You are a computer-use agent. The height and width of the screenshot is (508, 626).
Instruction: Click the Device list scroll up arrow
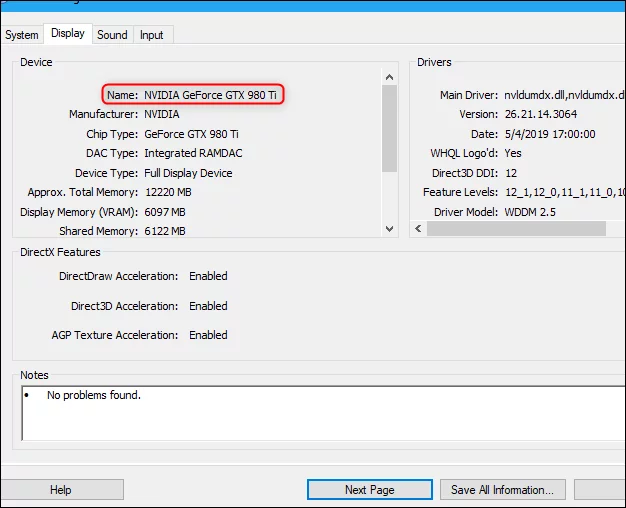(x=390, y=76)
